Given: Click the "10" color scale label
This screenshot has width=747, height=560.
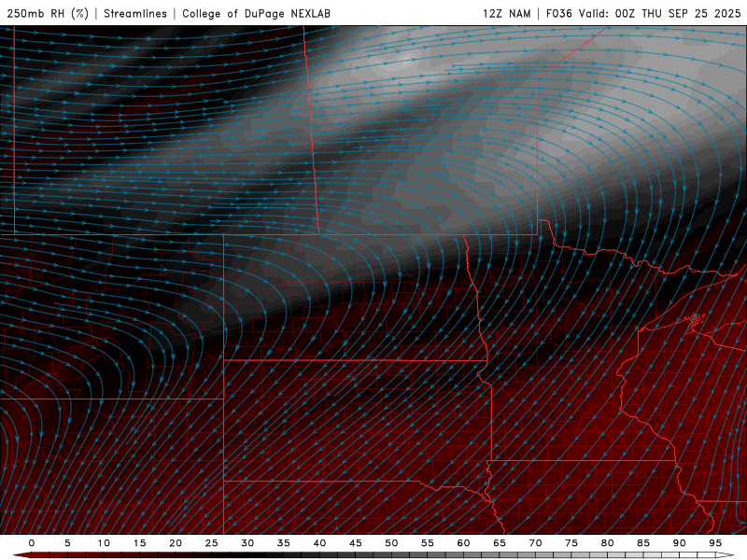Looking at the screenshot, I should pyautogui.click(x=104, y=543).
